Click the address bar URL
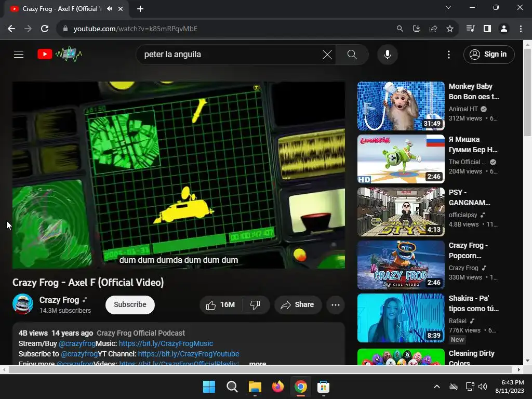Screen dimensions: 532x399 coord(136,29)
